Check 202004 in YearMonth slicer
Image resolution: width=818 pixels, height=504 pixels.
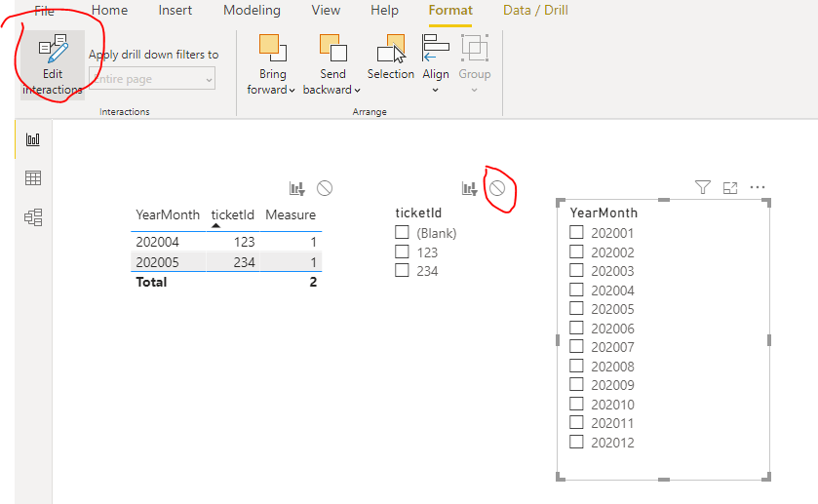tap(576, 290)
